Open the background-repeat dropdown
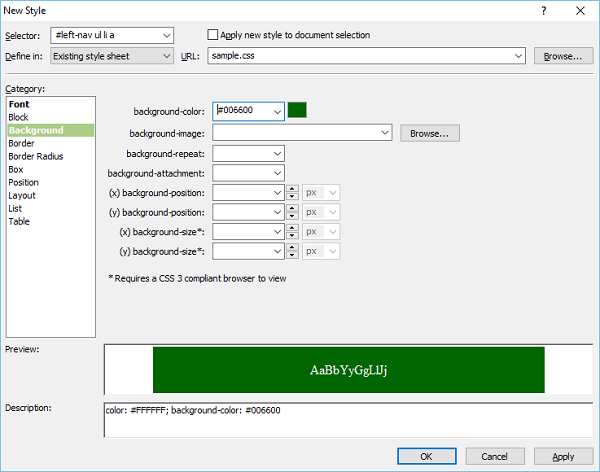The height and width of the screenshot is (472, 600). click(x=277, y=153)
